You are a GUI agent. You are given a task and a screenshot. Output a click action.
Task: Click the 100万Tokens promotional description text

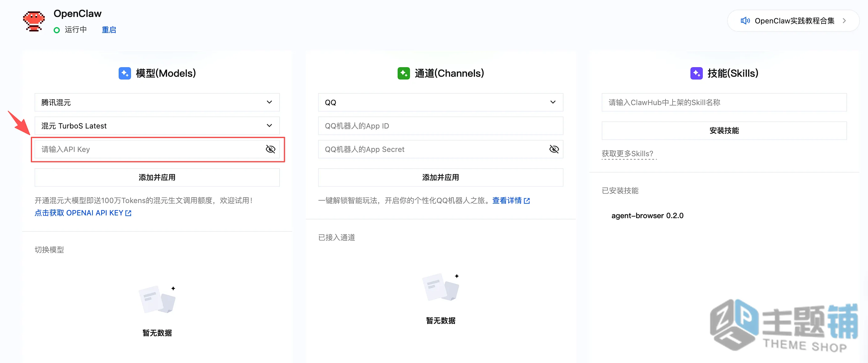click(144, 200)
